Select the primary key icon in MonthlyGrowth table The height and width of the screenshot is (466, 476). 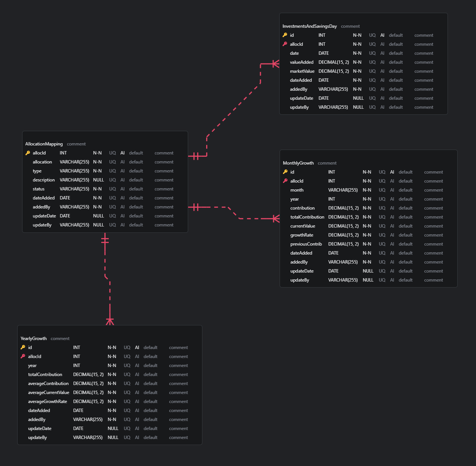[x=285, y=172]
